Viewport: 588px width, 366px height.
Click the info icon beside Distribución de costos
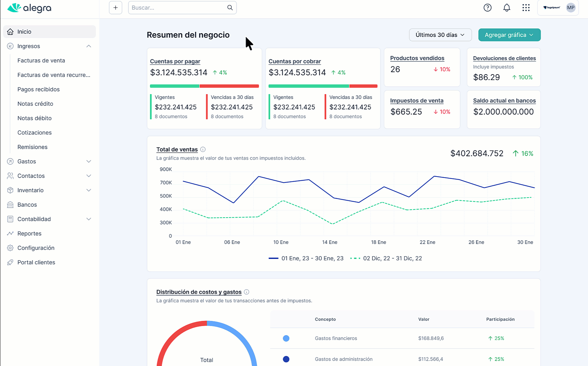tap(247, 292)
